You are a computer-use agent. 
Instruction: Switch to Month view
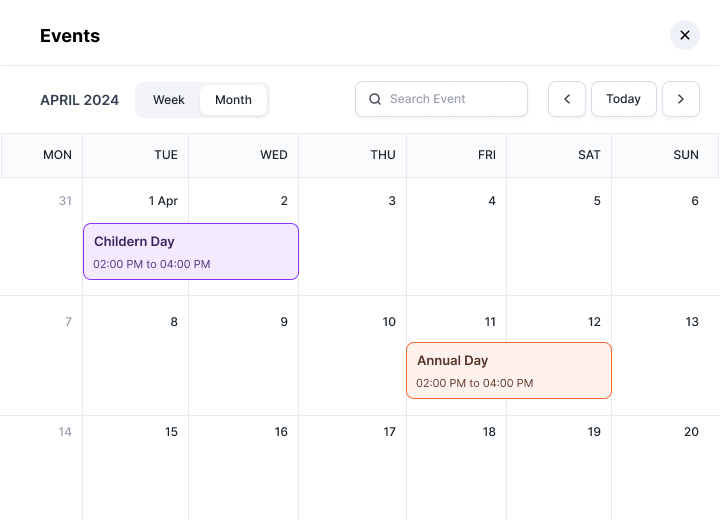tap(233, 100)
